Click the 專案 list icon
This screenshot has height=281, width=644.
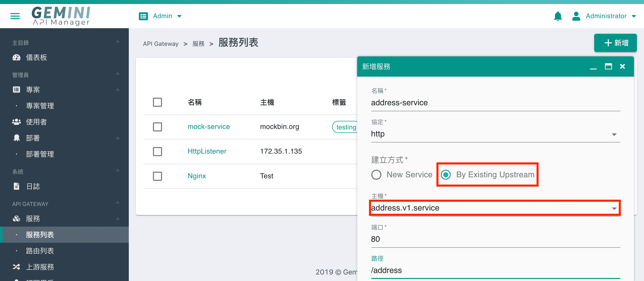click(x=17, y=90)
